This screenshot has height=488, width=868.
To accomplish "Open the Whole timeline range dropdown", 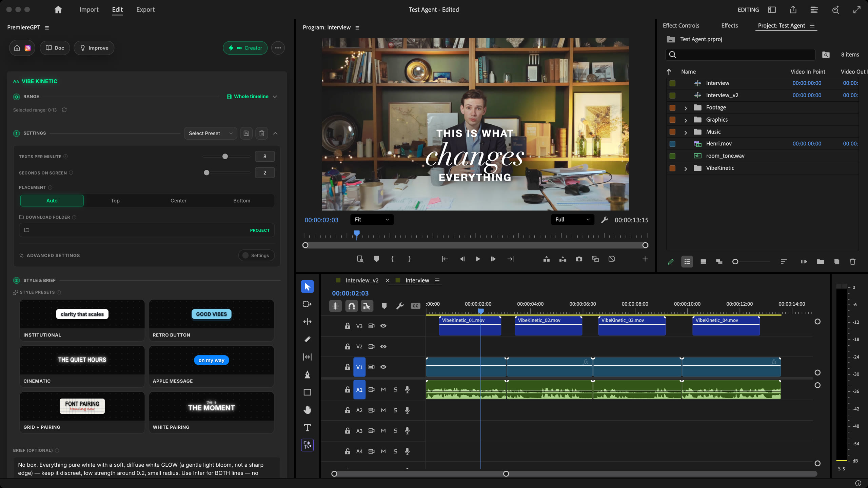I will tap(252, 97).
